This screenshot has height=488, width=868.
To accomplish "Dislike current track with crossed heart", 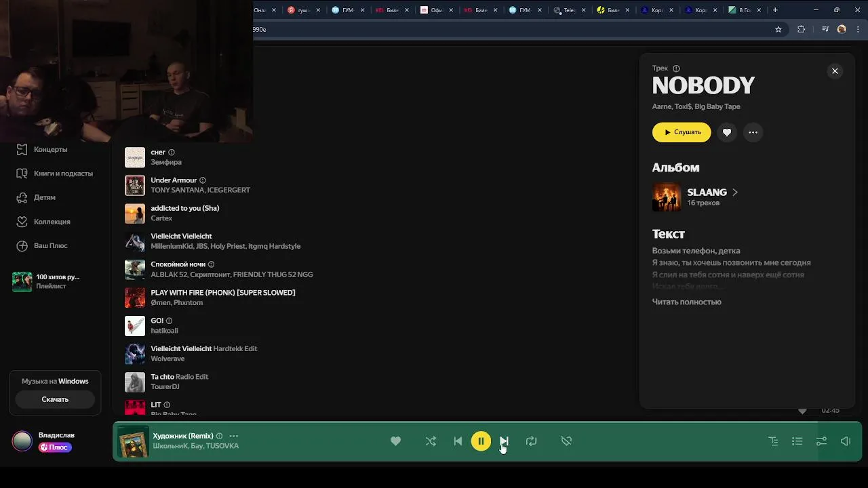I will pyautogui.click(x=566, y=441).
